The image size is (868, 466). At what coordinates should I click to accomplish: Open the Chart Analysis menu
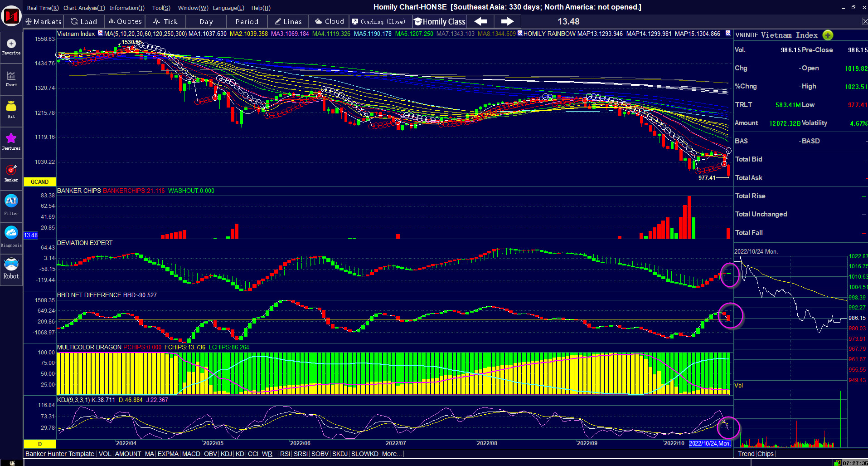[84, 8]
